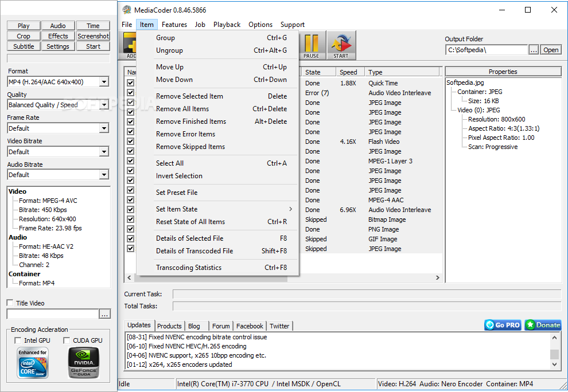The width and height of the screenshot is (568, 392).
Task: Open the Support menu
Action: coord(293,25)
